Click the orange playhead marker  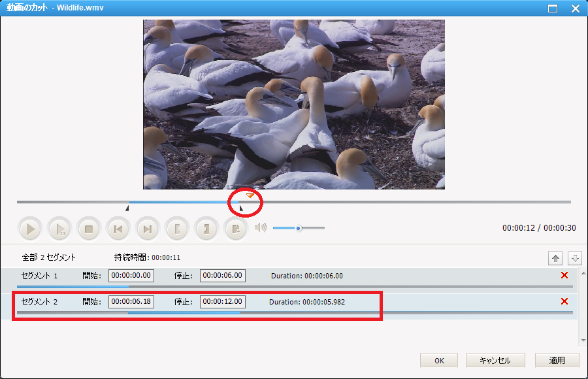(250, 195)
